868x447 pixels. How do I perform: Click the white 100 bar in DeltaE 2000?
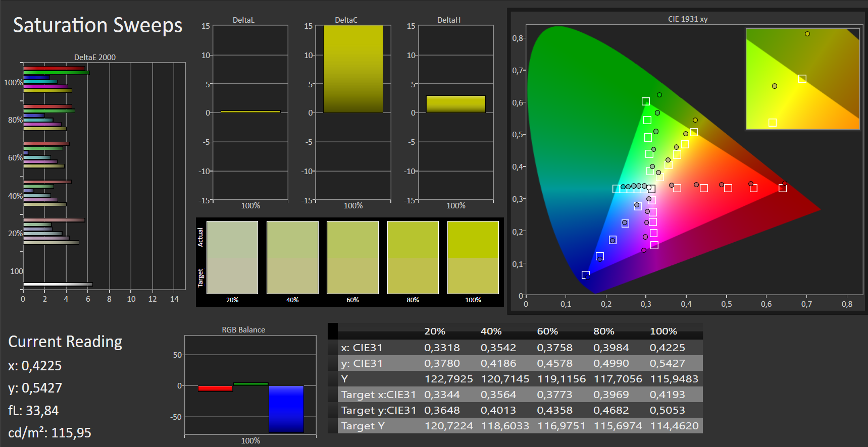pos(58,284)
